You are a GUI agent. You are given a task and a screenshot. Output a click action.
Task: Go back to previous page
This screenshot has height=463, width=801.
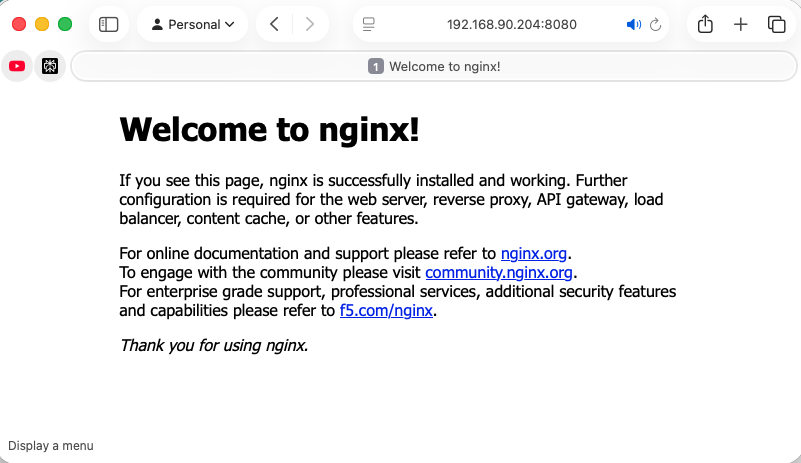(275, 24)
